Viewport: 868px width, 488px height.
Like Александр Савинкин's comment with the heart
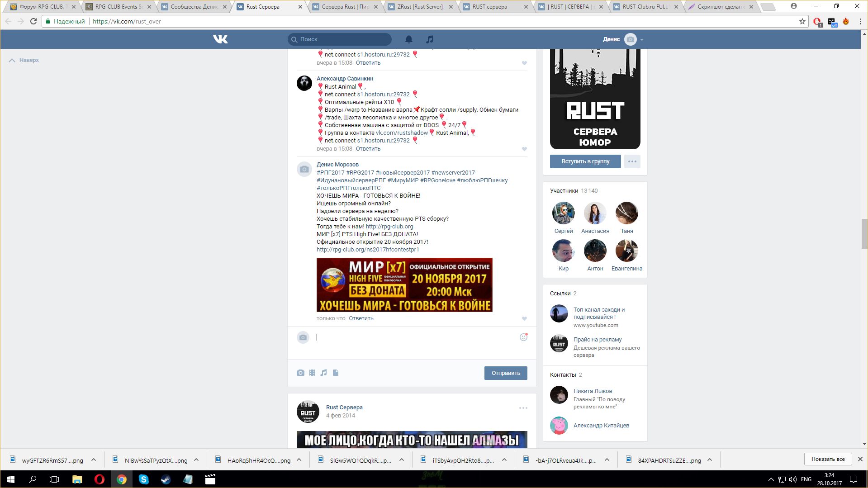(524, 149)
